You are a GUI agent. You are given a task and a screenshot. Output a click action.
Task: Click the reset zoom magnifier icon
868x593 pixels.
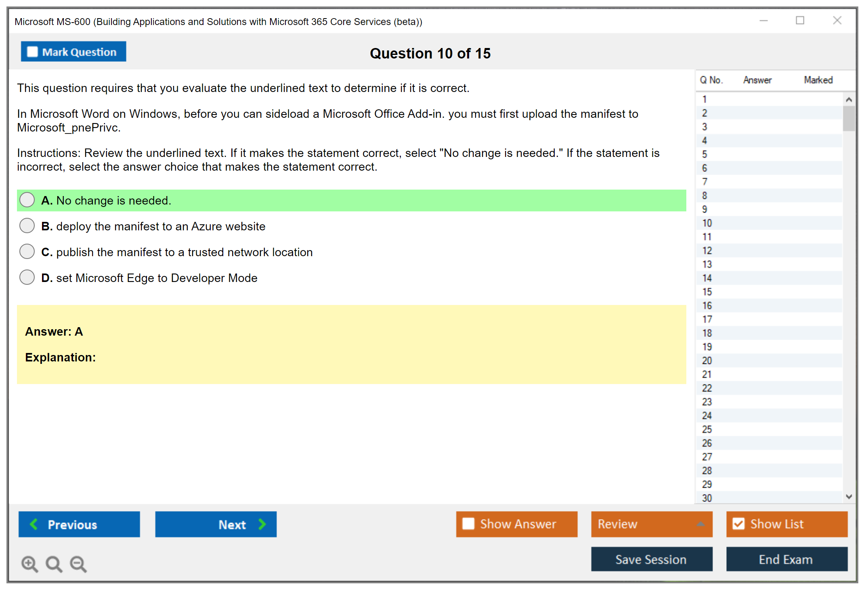tap(54, 564)
